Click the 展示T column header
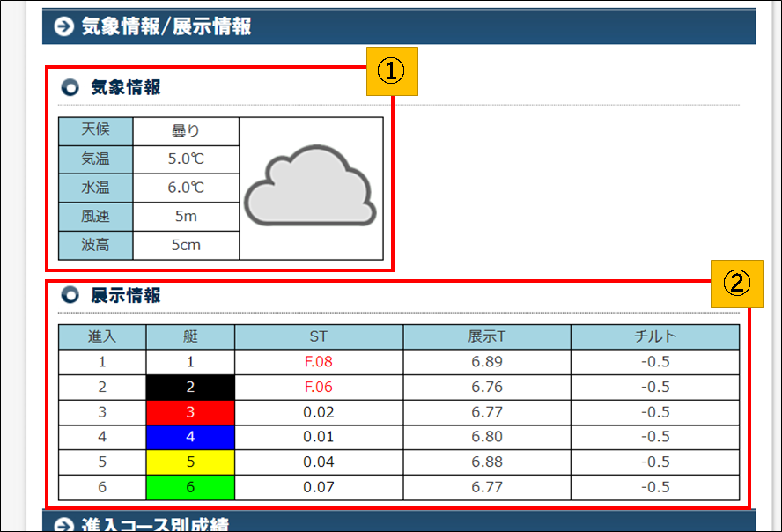Screen dimensions: 782x532 click(x=487, y=336)
